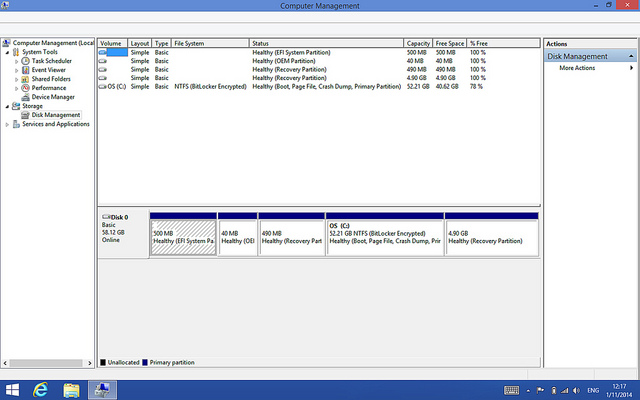Click the Unallocated black legend swatch
640x400 pixels.
[103, 362]
